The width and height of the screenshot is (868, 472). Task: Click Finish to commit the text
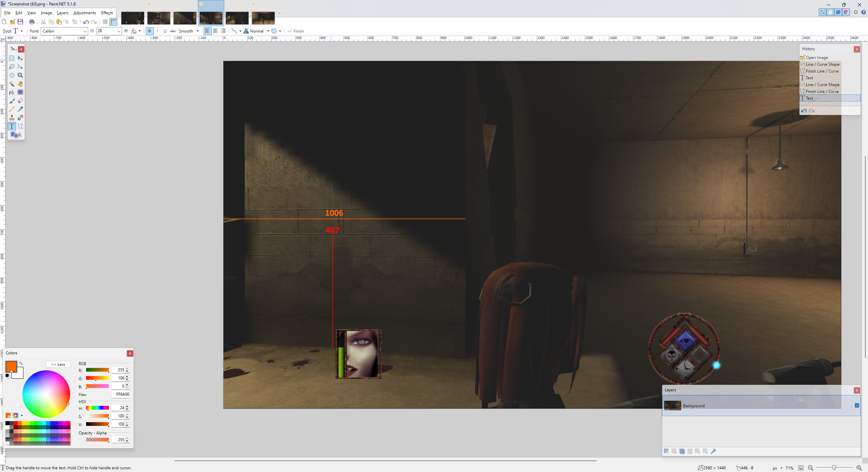coord(296,31)
